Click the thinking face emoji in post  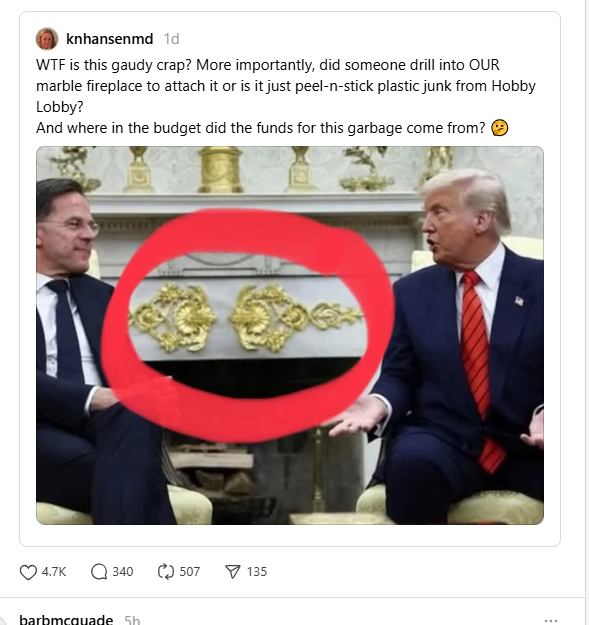pyautogui.click(x=500, y=128)
